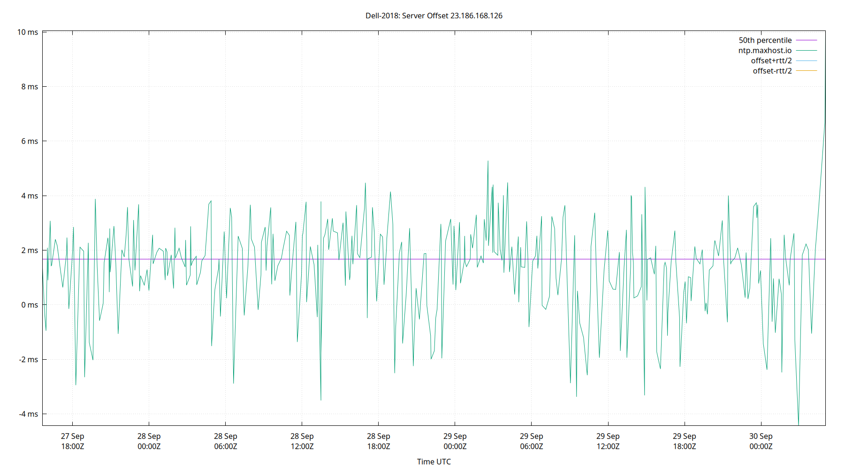Click the 29 Sep 06:00Z tick label
868x469 pixels.
[532, 441]
